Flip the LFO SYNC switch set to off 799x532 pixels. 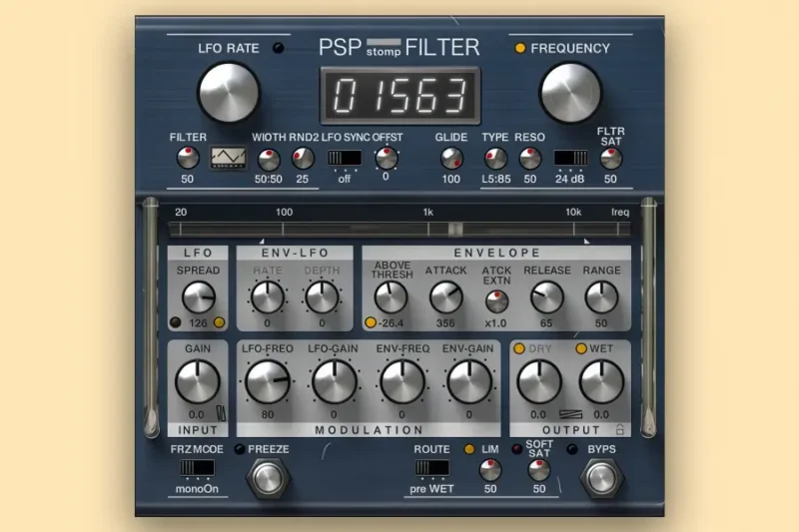[345, 158]
